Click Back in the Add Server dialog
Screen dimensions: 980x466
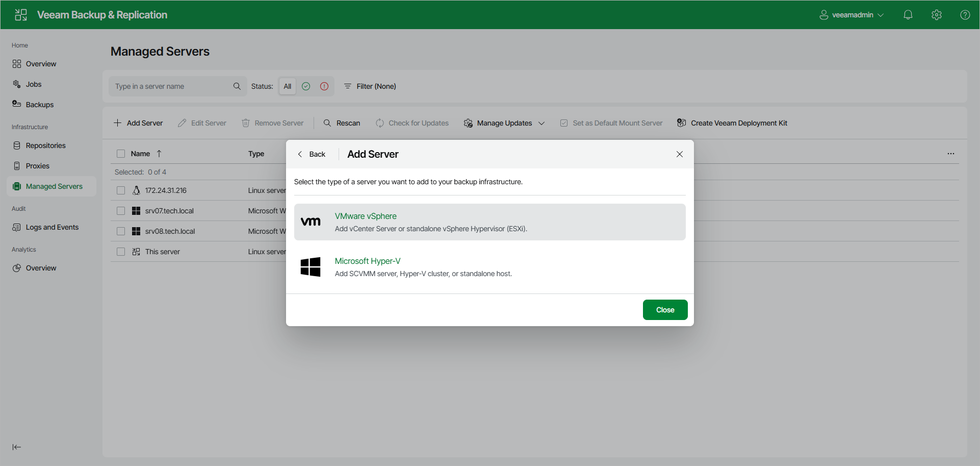[312, 154]
